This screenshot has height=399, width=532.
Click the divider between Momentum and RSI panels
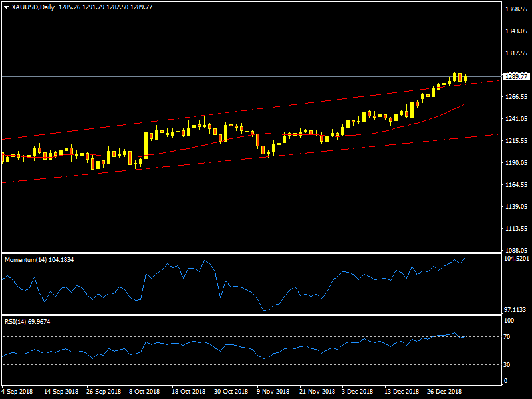coord(250,315)
